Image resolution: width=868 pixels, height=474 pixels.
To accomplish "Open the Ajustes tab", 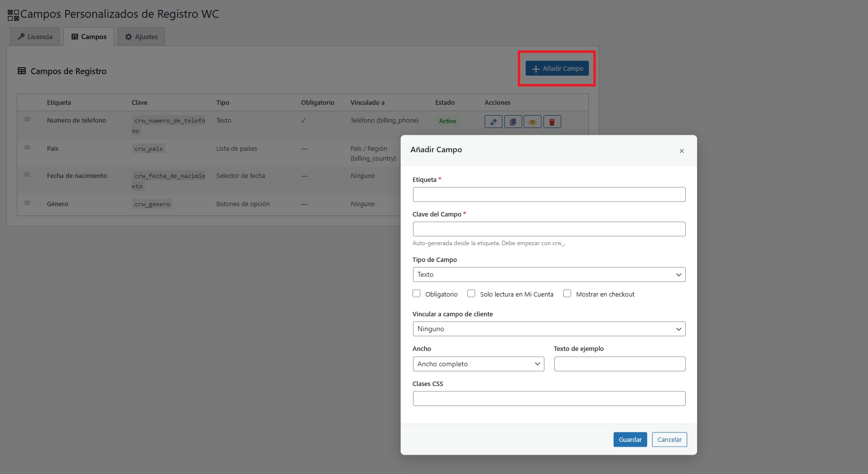I will [x=141, y=37].
